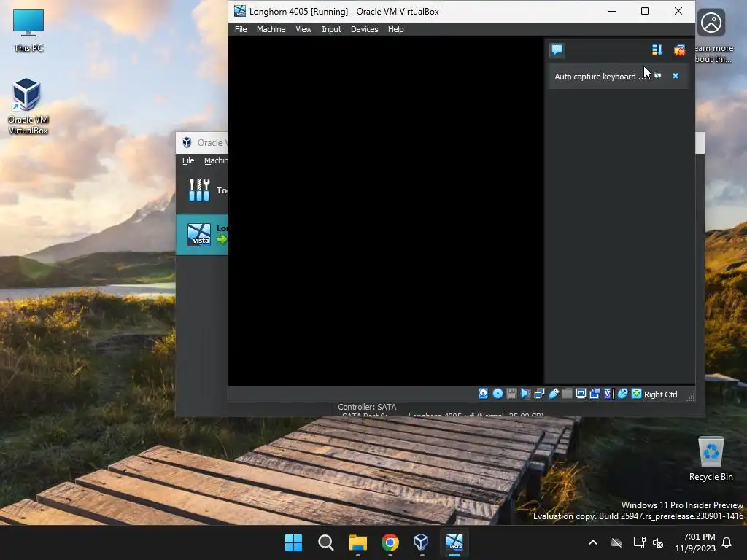Select Longhorn vista VM in Manager list
Viewport: 747px width, 560px height.
coord(202,234)
